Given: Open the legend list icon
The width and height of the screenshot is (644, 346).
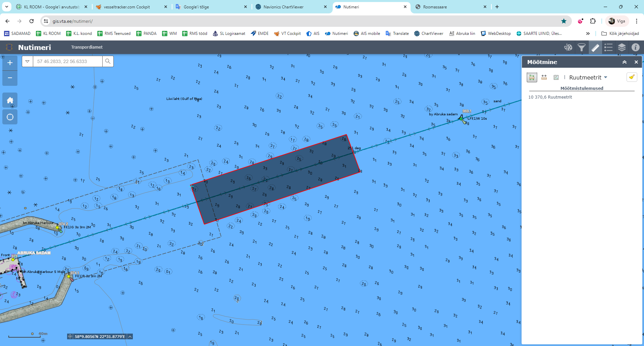Looking at the screenshot, I should (x=608, y=47).
